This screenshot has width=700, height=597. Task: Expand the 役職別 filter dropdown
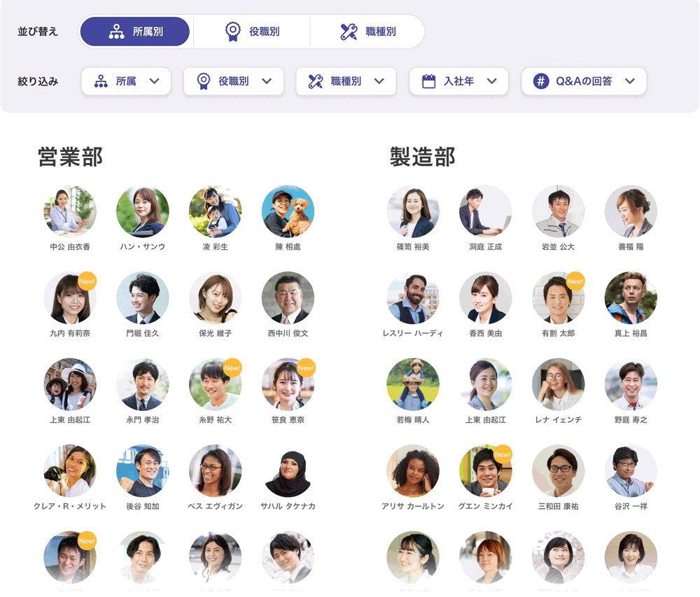[233, 81]
